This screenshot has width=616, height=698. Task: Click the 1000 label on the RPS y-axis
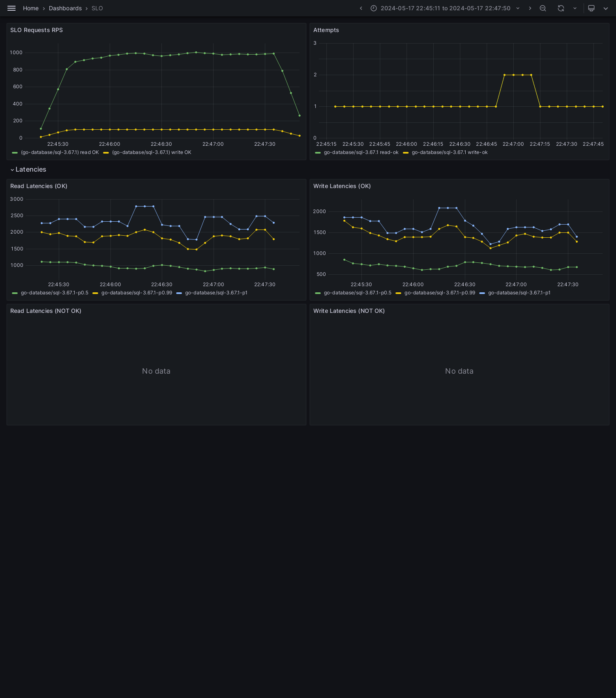tap(16, 53)
